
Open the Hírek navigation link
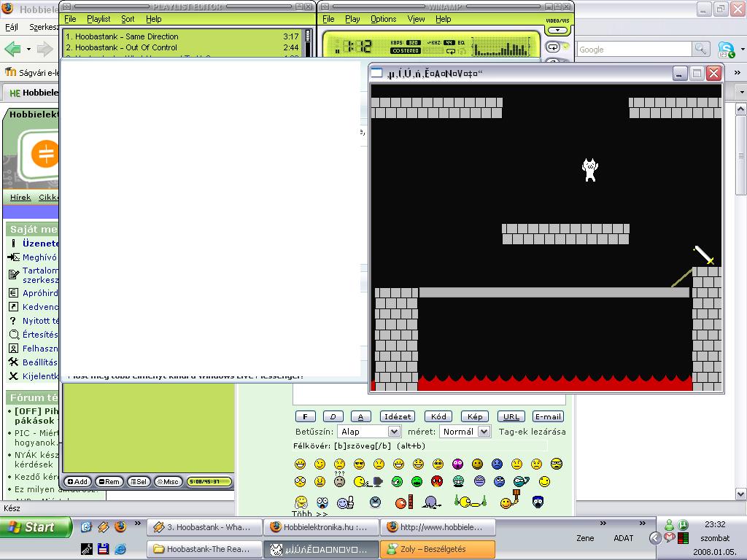pyautogui.click(x=20, y=197)
